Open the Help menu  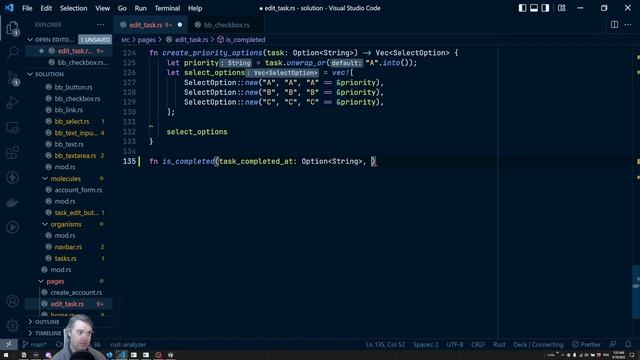195,8
